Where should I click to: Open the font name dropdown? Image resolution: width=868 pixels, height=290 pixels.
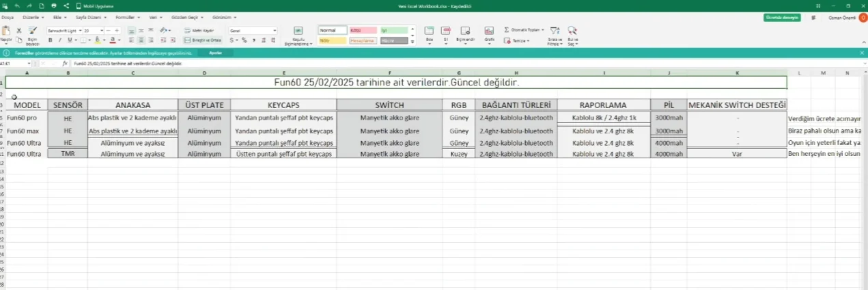pos(81,31)
